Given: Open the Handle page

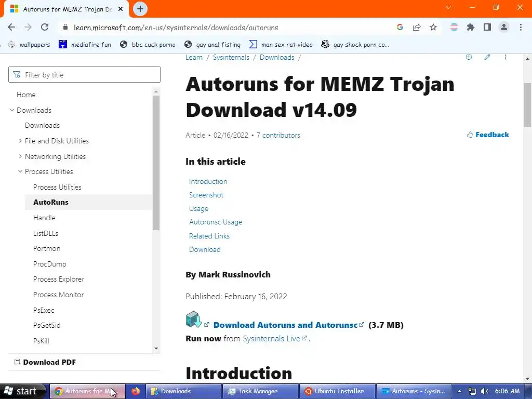Looking at the screenshot, I should click(x=44, y=218).
